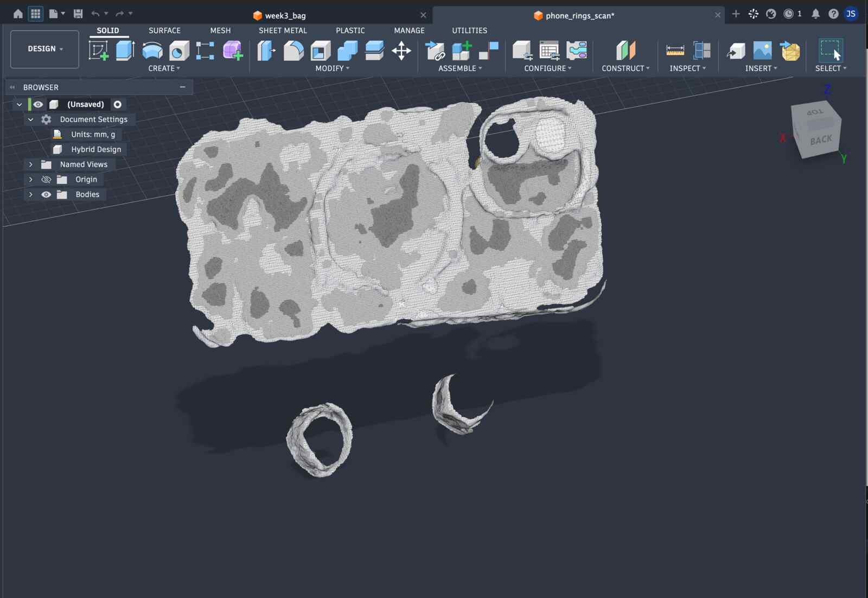Open the MODIFY menu dropdown

tap(333, 68)
